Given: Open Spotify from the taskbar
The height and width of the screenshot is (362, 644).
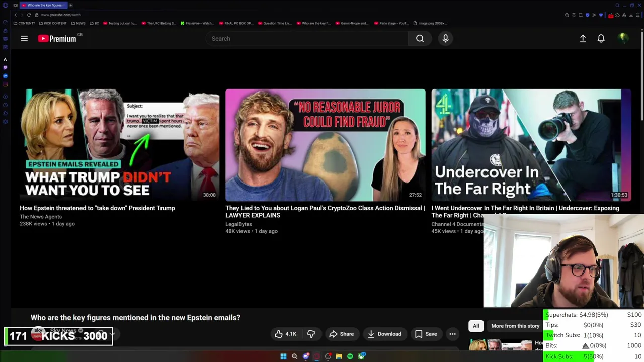Looking at the screenshot, I should (350, 356).
